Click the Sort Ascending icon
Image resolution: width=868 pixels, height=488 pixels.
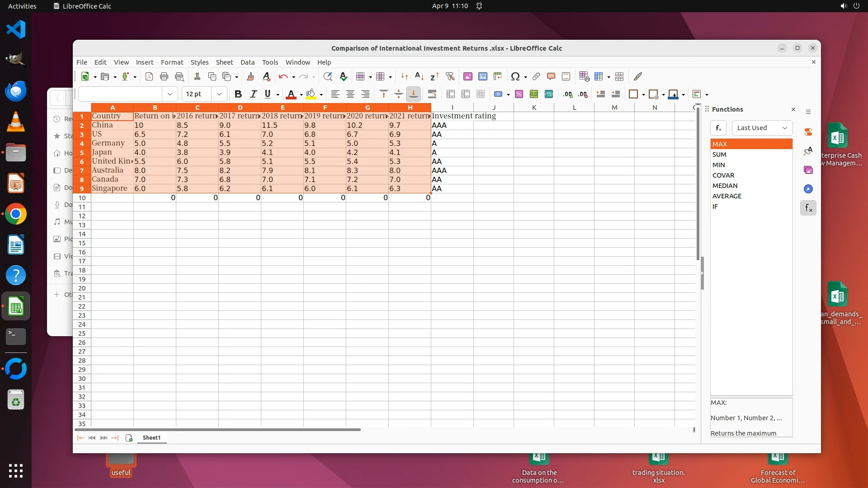coord(419,77)
